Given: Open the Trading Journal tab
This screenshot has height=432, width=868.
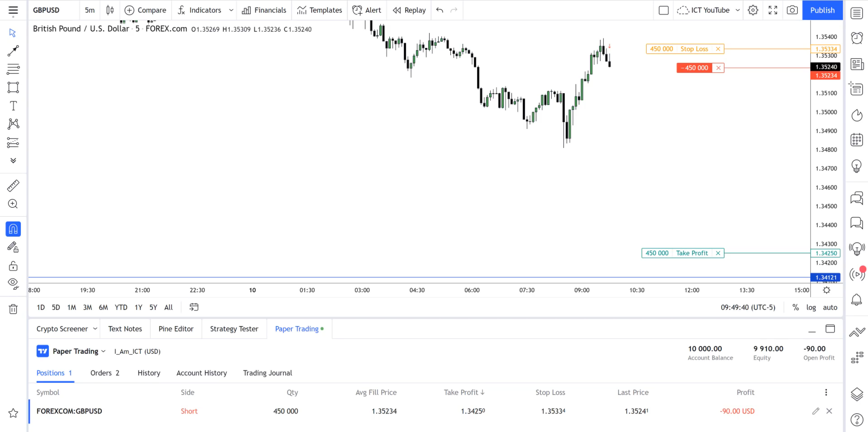Looking at the screenshot, I should [268, 373].
